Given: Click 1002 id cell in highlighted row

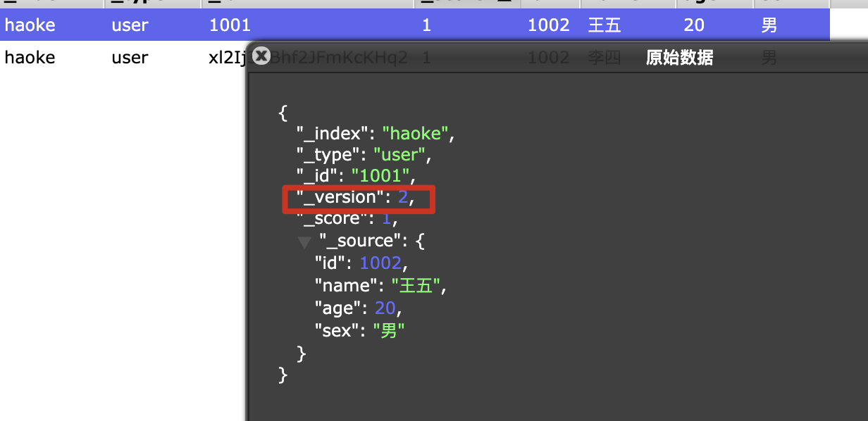Looking at the screenshot, I should (548, 25).
